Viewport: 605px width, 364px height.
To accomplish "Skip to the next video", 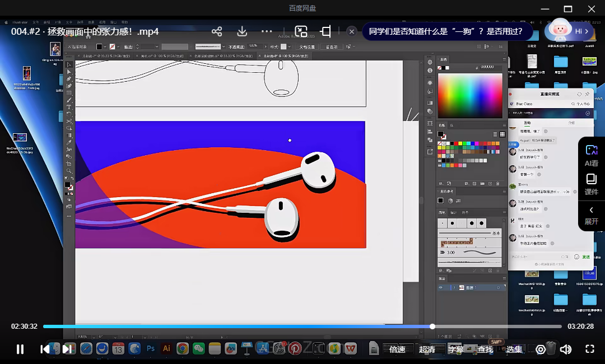I will [67, 349].
